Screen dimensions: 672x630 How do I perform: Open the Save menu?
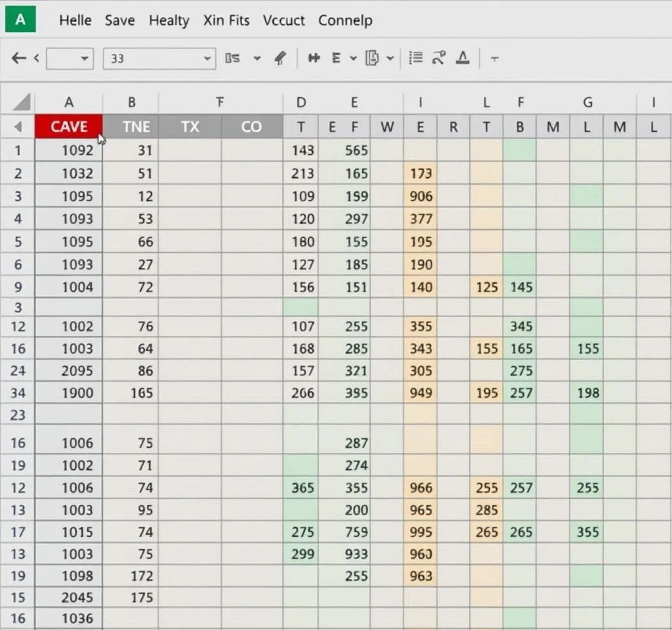119,20
